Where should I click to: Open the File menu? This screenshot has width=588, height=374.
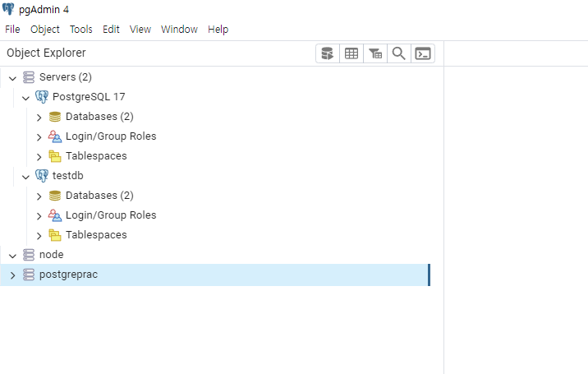pos(12,30)
